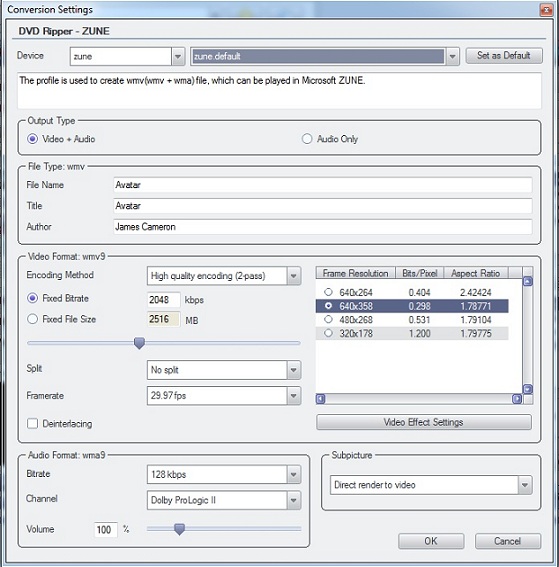Click the resolution list scroll right arrow
Viewport: 559px width, 567px height.
517,399
